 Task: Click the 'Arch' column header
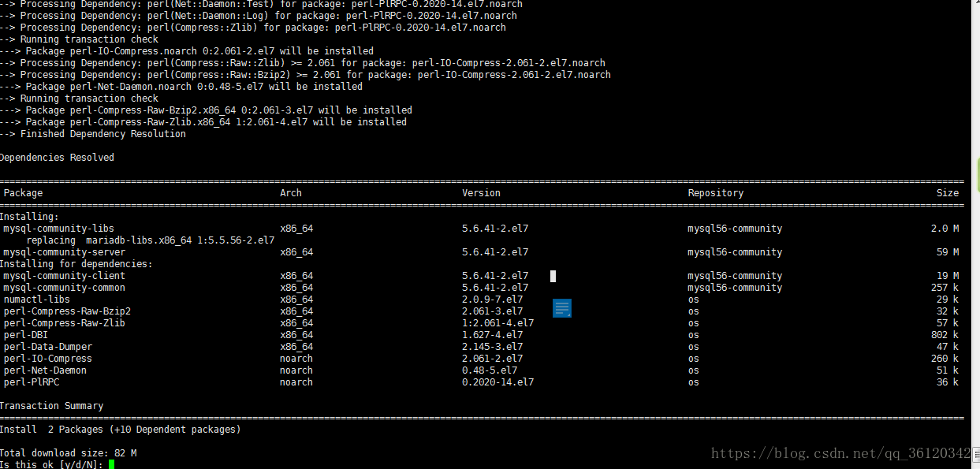click(x=291, y=193)
